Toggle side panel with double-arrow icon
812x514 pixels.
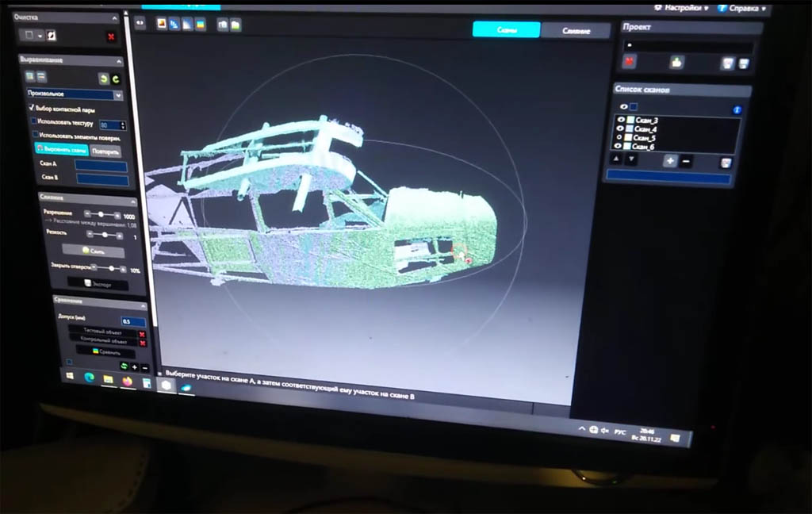click(x=140, y=23)
